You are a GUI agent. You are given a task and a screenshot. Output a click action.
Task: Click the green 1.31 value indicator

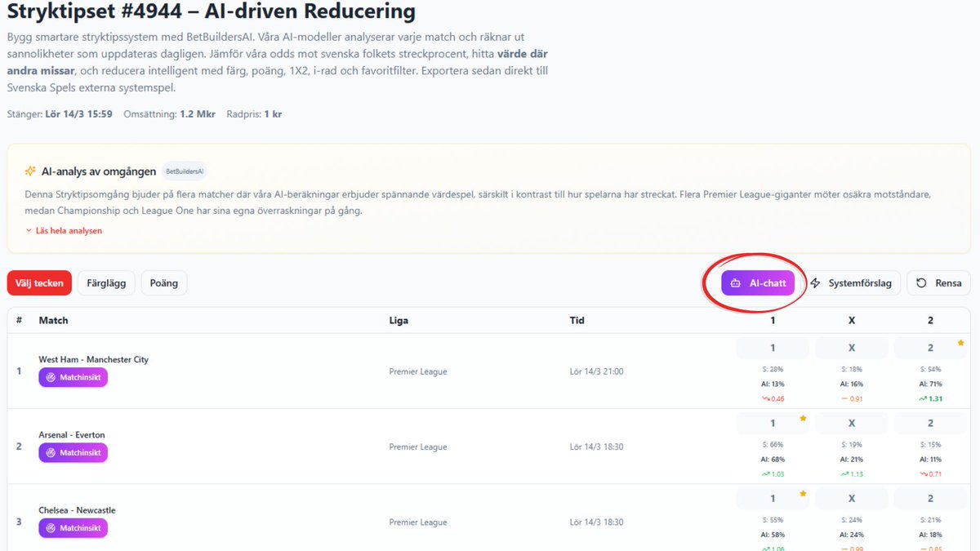click(930, 398)
